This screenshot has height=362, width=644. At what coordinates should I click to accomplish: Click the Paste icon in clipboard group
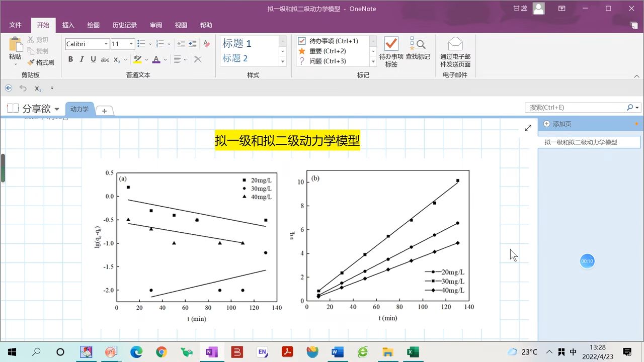click(x=16, y=44)
